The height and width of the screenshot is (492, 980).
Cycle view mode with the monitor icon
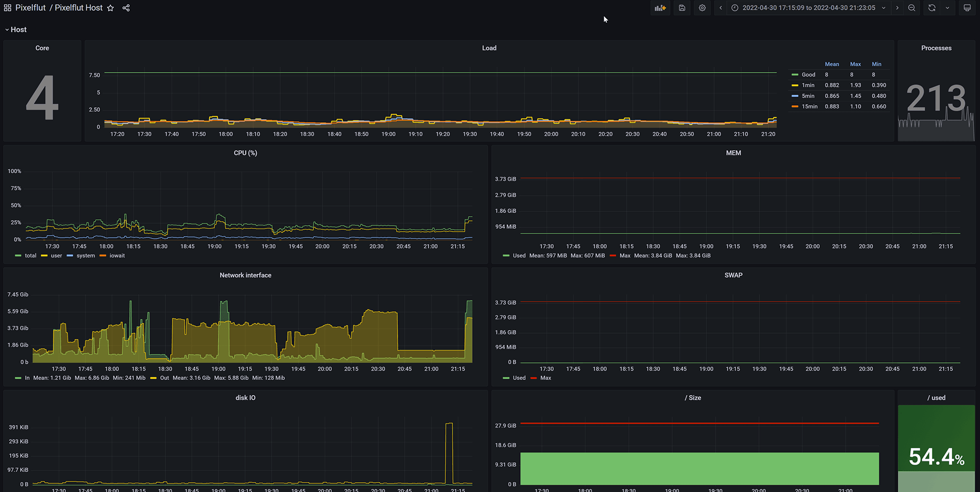(x=967, y=8)
